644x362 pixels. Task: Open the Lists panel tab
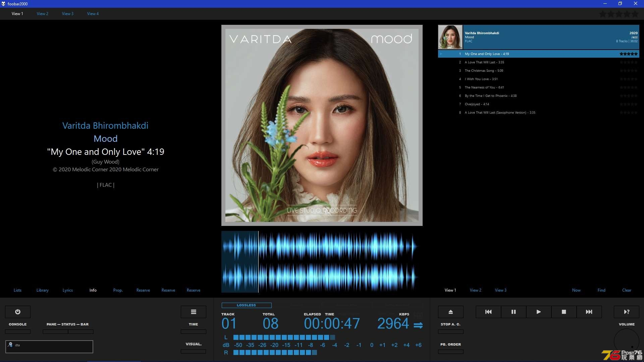click(17, 290)
